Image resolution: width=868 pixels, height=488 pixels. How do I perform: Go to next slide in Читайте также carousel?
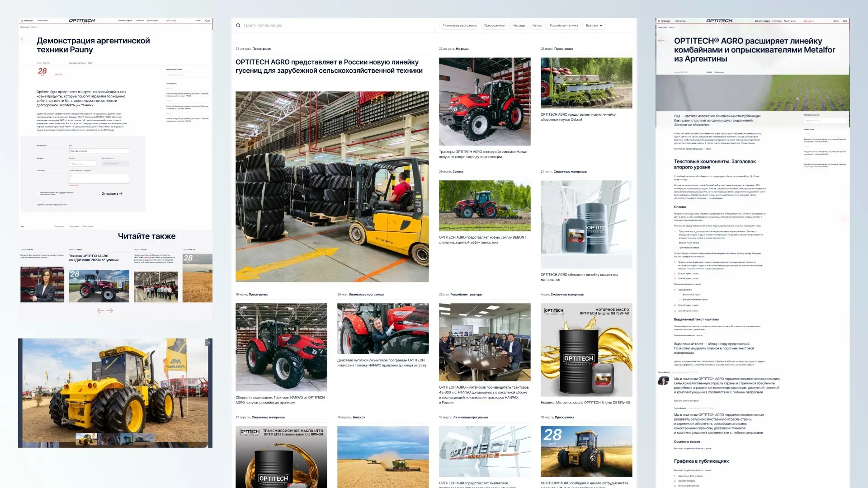pos(110,310)
